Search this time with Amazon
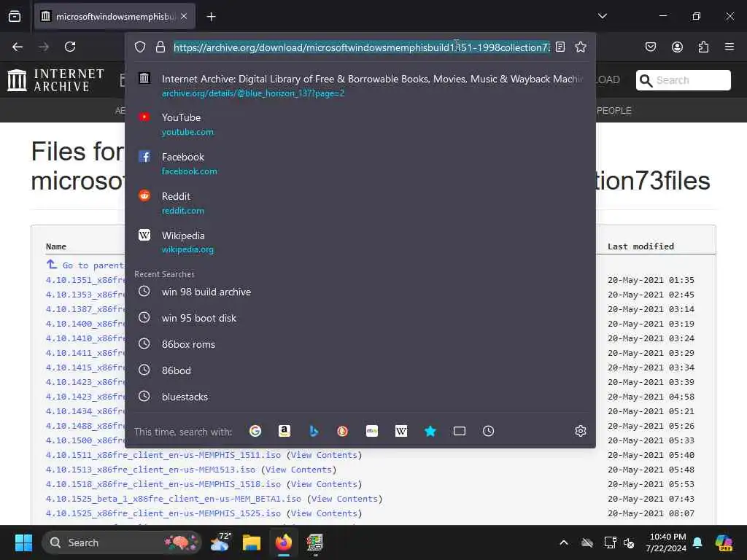This screenshot has width=747, height=560. 285,431
